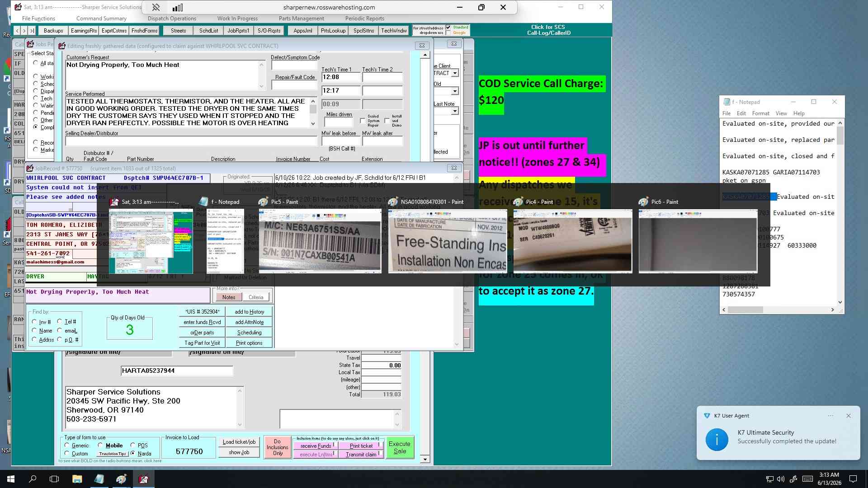The height and width of the screenshot is (488, 868).
Task: Open Task View icon on taskbar
Action: [x=54, y=479]
